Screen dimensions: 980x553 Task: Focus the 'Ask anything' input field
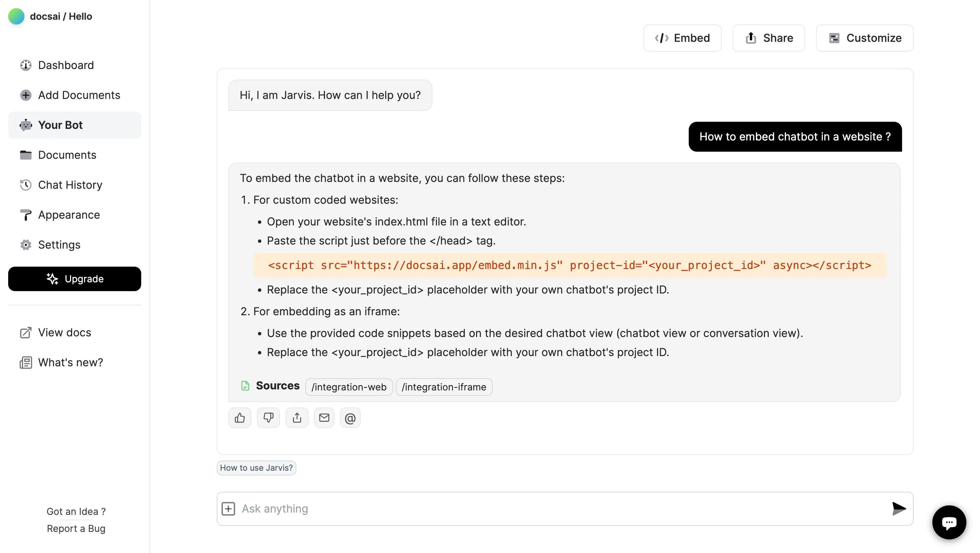click(559, 509)
